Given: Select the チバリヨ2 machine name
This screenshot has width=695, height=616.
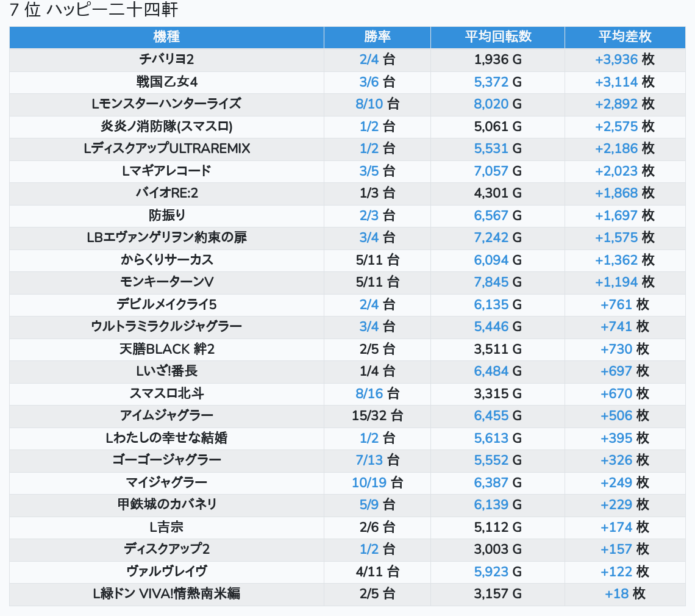Looking at the screenshot, I should tap(166, 59).
